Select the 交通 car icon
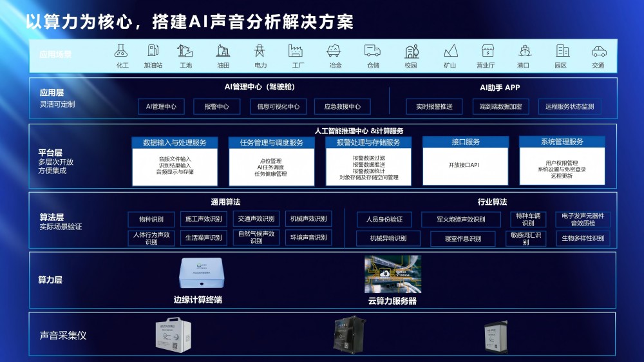 coord(598,51)
